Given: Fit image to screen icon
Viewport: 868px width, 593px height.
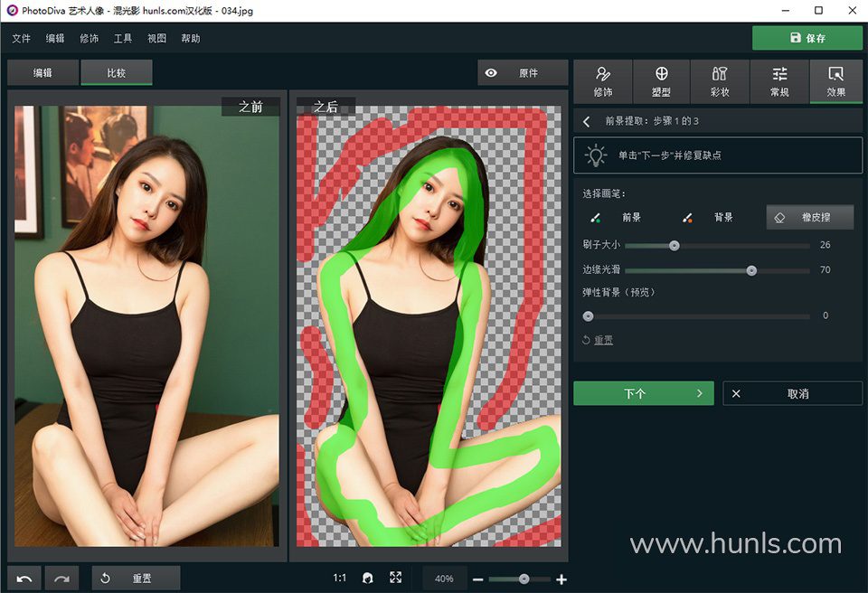Looking at the screenshot, I should 395,578.
